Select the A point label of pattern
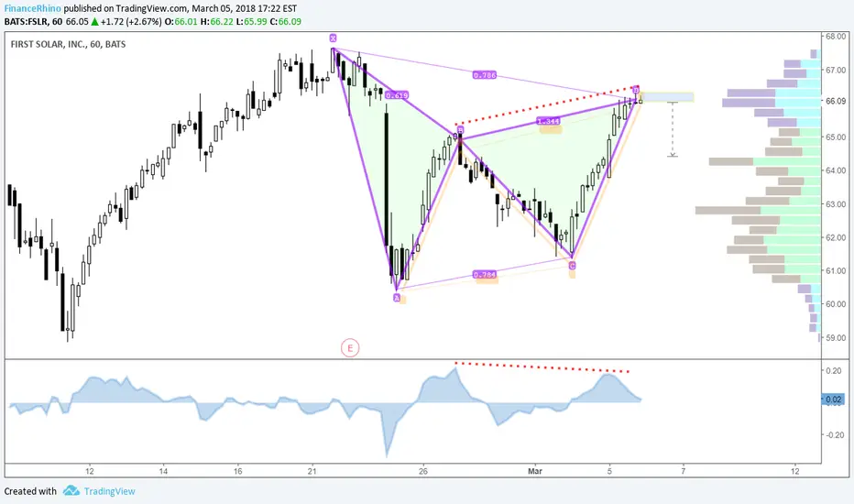This screenshot has width=854, height=504. click(397, 298)
